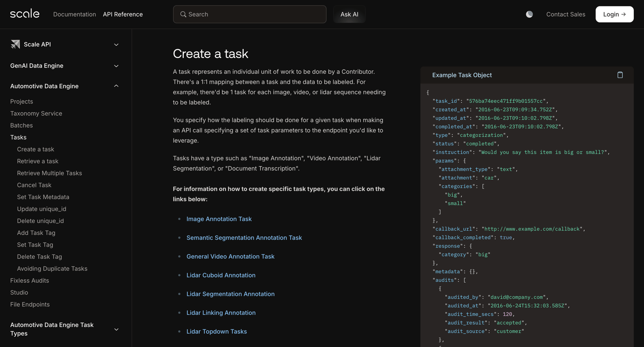Open Projects in the sidebar
The image size is (644, 347).
(x=22, y=101)
